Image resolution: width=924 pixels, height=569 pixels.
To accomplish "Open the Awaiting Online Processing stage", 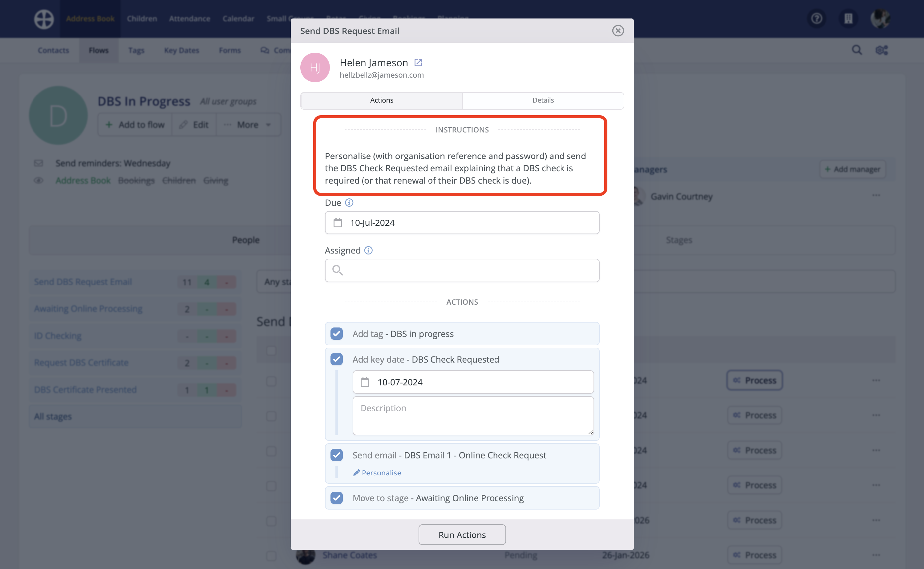I will pyautogui.click(x=88, y=309).
